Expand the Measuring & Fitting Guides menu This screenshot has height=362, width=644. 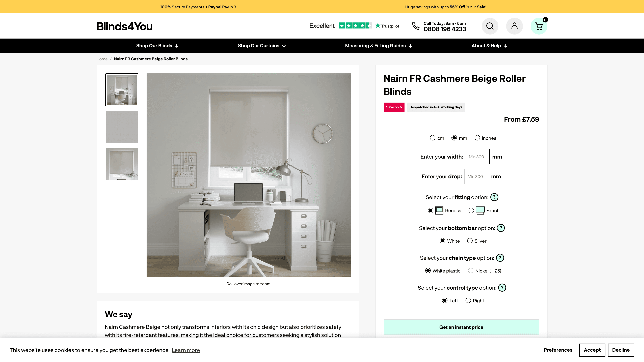tap(379, 46)
